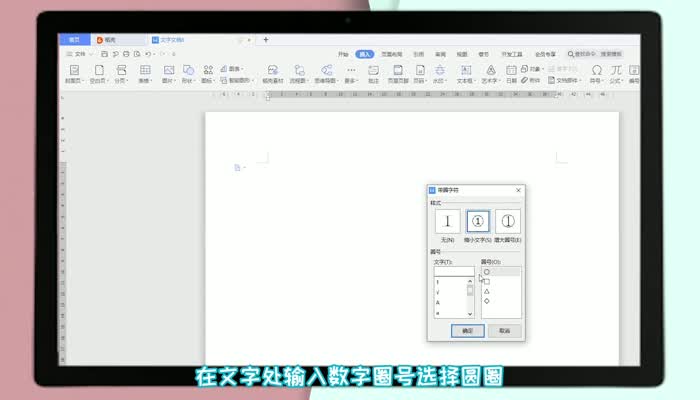Image resolution: width=700 pixels, height=400 pixels.
Task: Open the Docer materials (稻壳素材) tool
Action: point(273,74)
